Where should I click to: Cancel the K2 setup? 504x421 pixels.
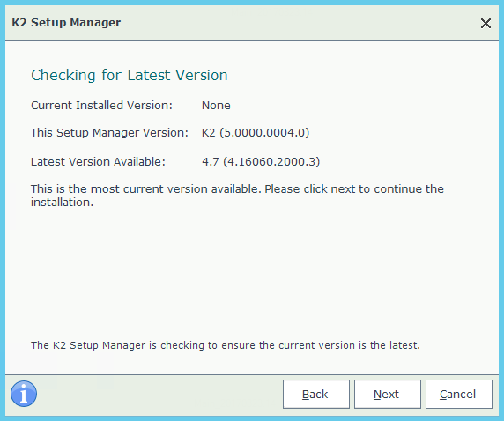pyautogui.click(x=459, y=394)
